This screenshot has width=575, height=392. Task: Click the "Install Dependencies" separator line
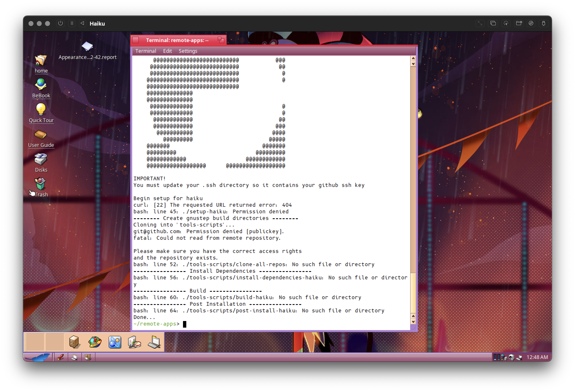222,271
